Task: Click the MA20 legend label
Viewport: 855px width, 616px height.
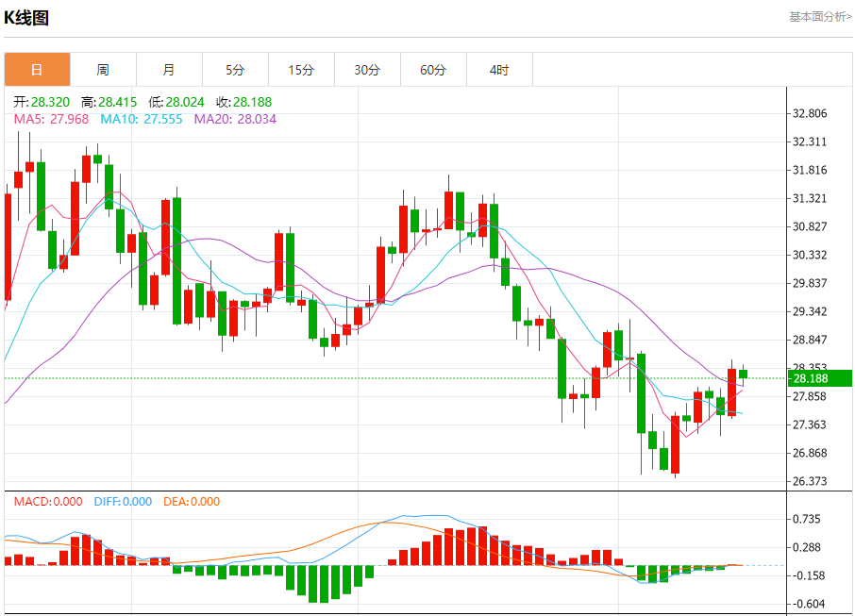Action: click(x=235, y=120)
